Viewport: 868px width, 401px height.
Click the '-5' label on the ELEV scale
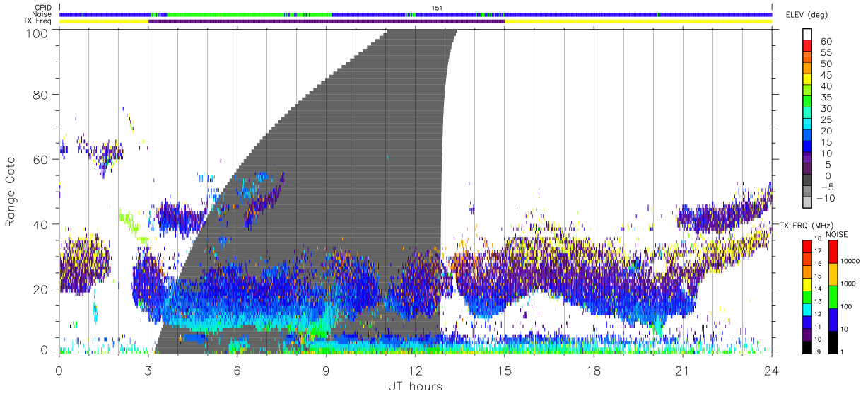tap(826, 187)
